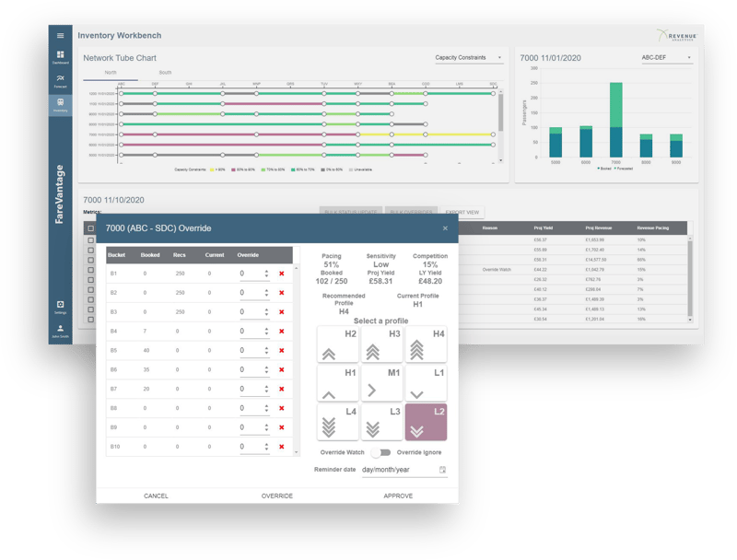Select the L1 profile tile
The height and width of the screenshot is (560, 737).
click(x=426, y=383)
